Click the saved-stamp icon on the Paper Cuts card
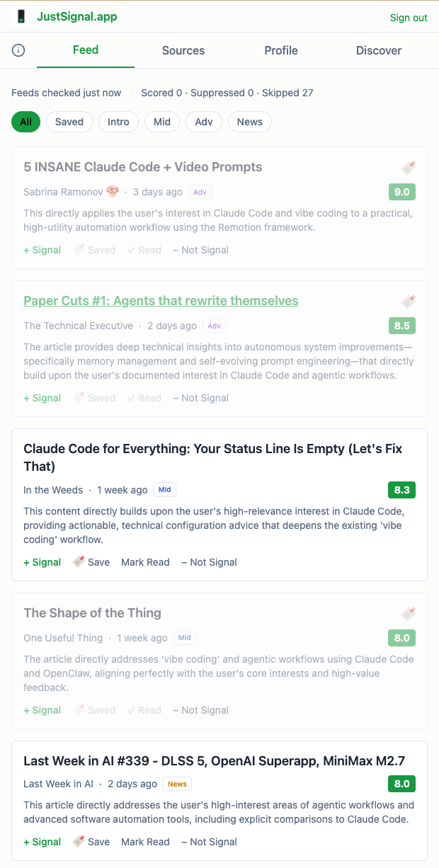This screenshot has height=868, width=439. 409,302
